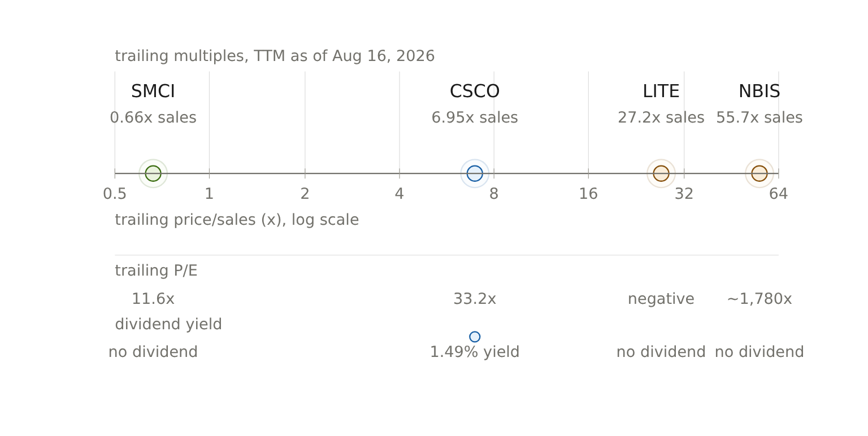Click the 27.2x sales label
The height and width of the screenshot is (436, 868).
point(661,118)
